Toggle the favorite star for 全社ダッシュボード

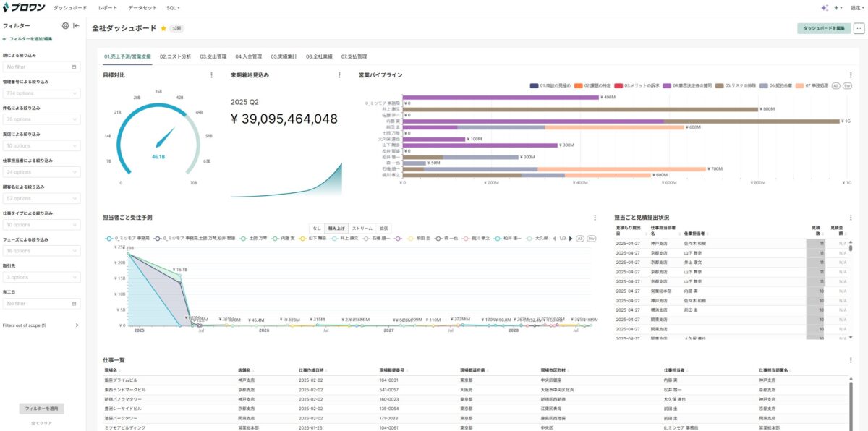pos(163,28)
